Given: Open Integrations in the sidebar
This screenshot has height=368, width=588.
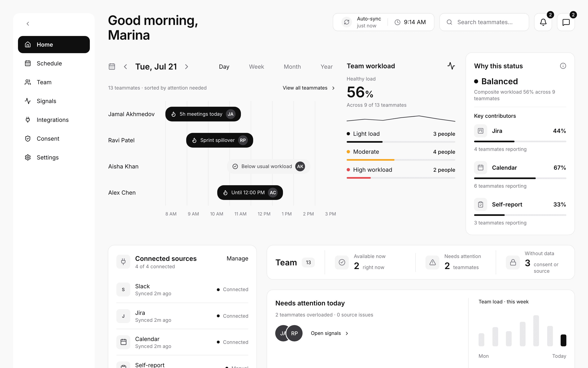Looking at the screenshot, I should tap(54, 120).
